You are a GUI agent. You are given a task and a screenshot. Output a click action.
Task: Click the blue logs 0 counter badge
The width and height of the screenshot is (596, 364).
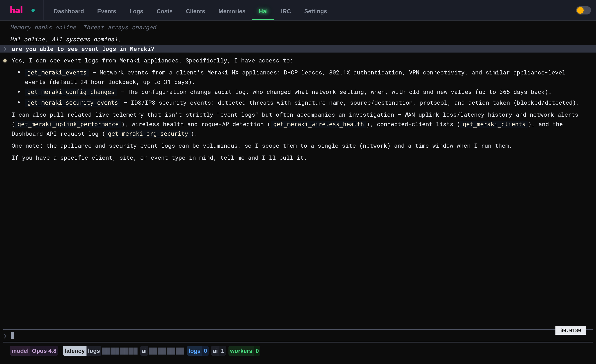(198, 351)
